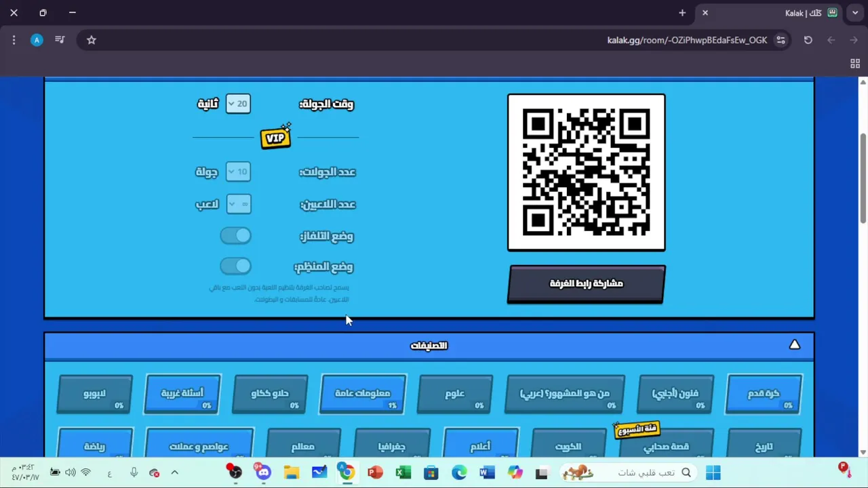This screenshot has width=868, height=488.
Task: Select the لبوبو category
Action: [x=95, y=394]
